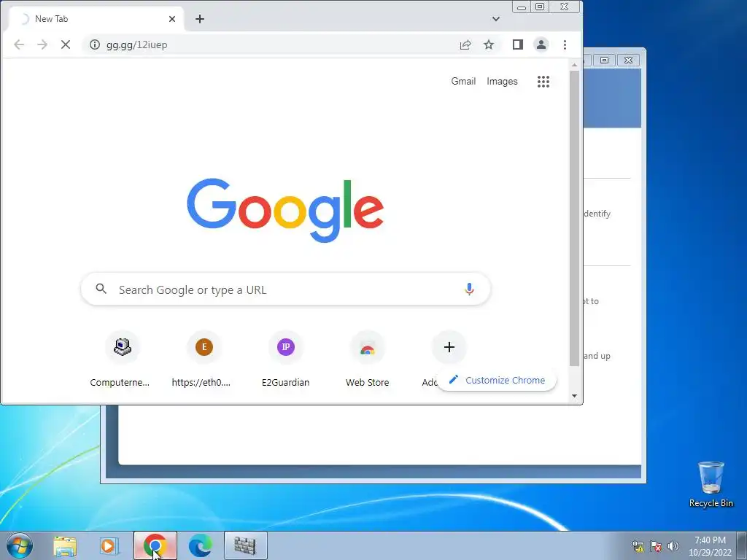
Task: Add a new shortcut tile
Action: tap(449, 347)
